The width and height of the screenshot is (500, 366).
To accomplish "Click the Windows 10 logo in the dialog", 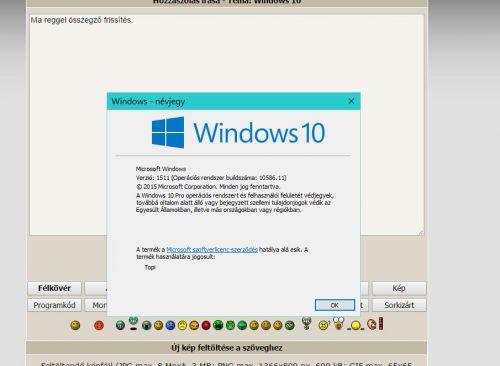I will (238, 133).
